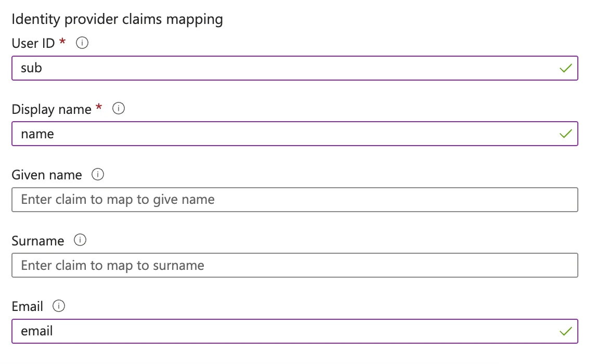Click the Given name placeholder text
The width and height of the screenshot is (595, 364).
(117, 199)
